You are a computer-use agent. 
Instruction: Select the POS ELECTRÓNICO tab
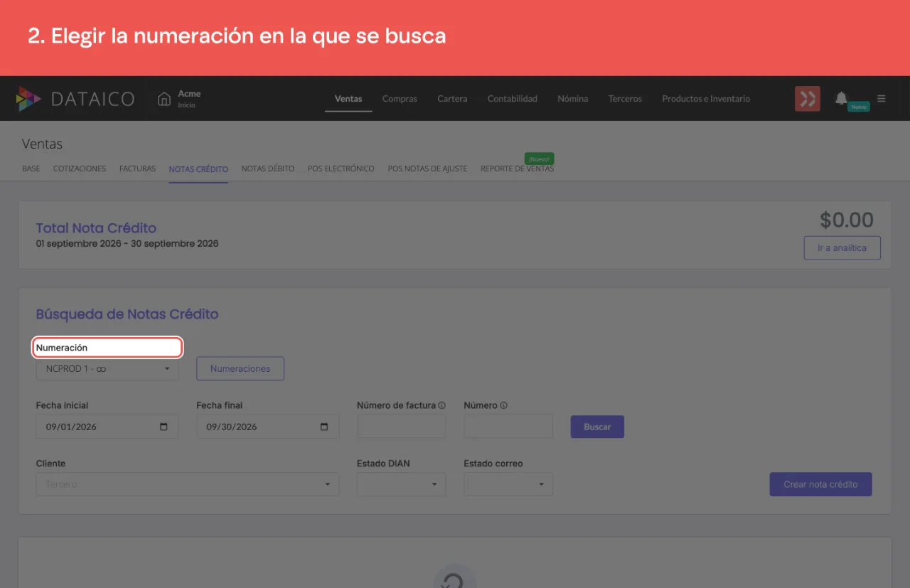point(341,169)
